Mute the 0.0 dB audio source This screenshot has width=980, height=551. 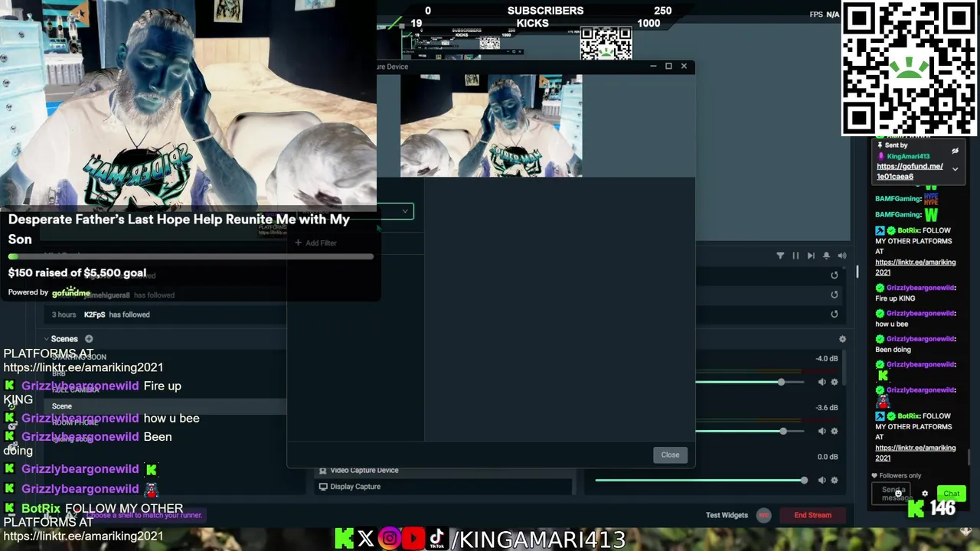(x=822, y=480)
